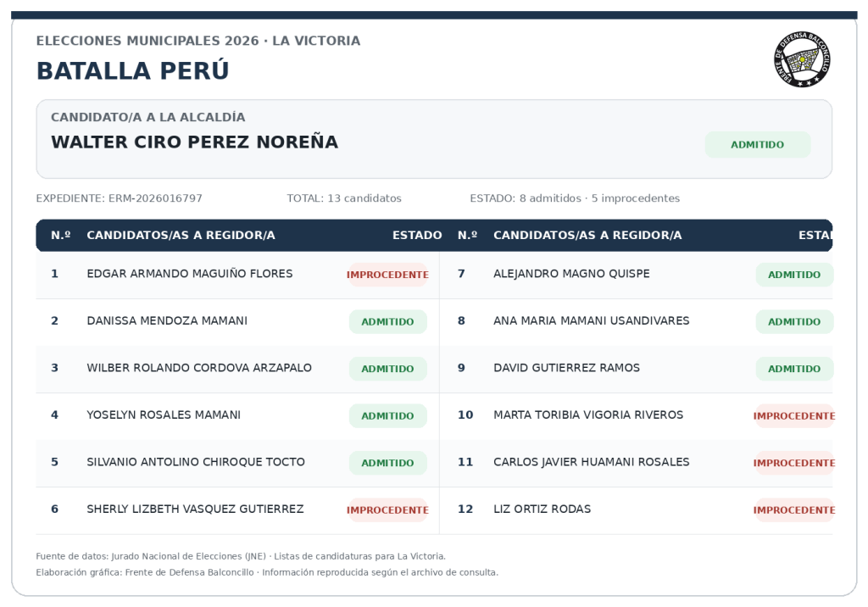Click the IMPROCEDENTE badge for Marta Toribia Vigoria Riveros
The width and height of the screenshot is (868, 607).
tap(793, 416)
